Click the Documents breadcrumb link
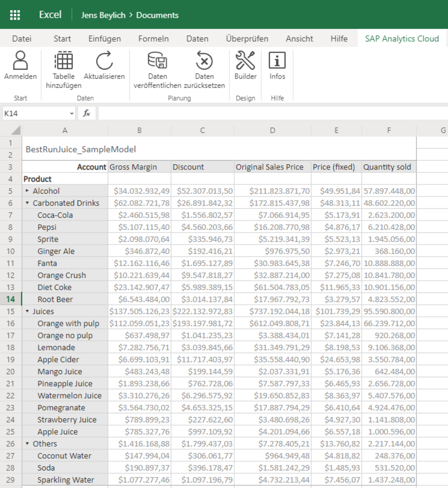 point(157,15)
